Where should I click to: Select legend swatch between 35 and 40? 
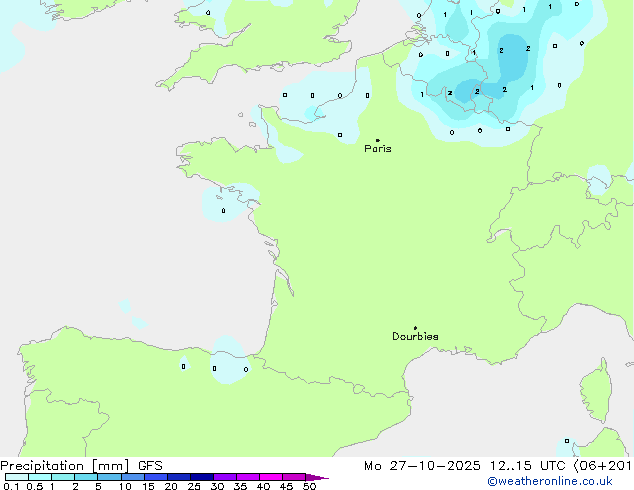[248, 477]
